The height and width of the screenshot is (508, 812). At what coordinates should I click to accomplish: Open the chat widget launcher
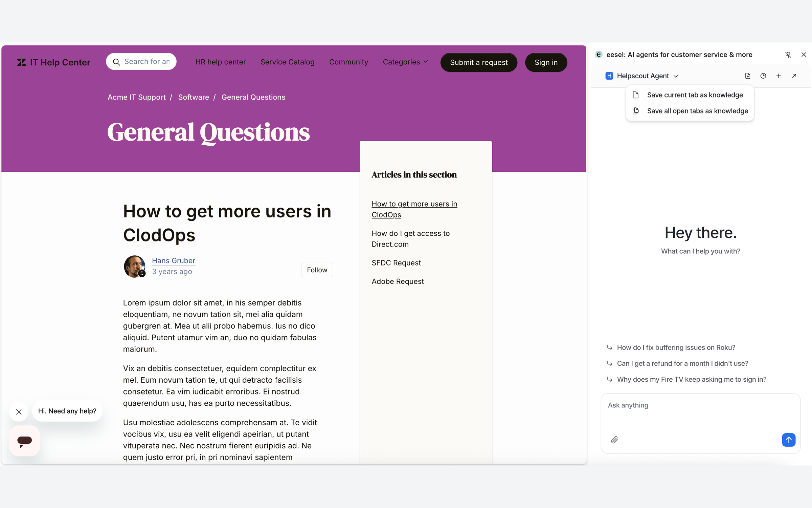[25, 441]
